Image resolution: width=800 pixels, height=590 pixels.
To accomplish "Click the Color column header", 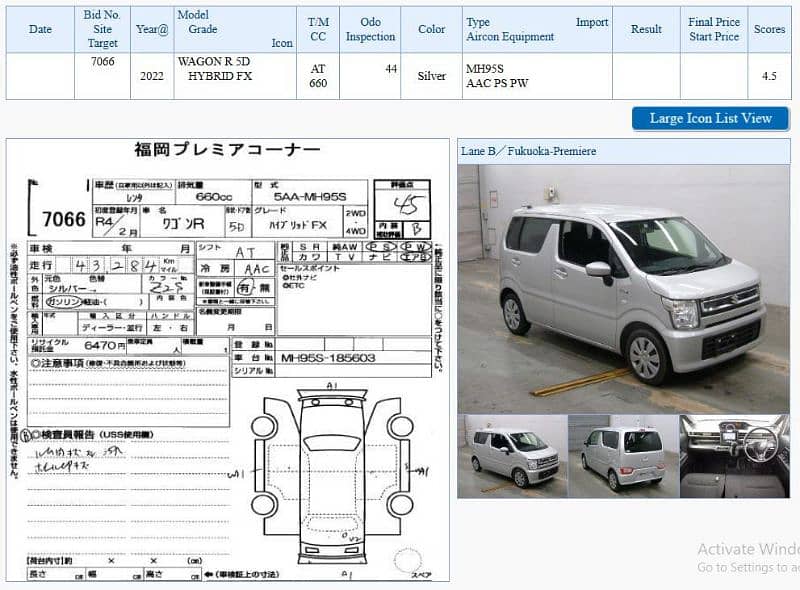I will pos(432,29).
